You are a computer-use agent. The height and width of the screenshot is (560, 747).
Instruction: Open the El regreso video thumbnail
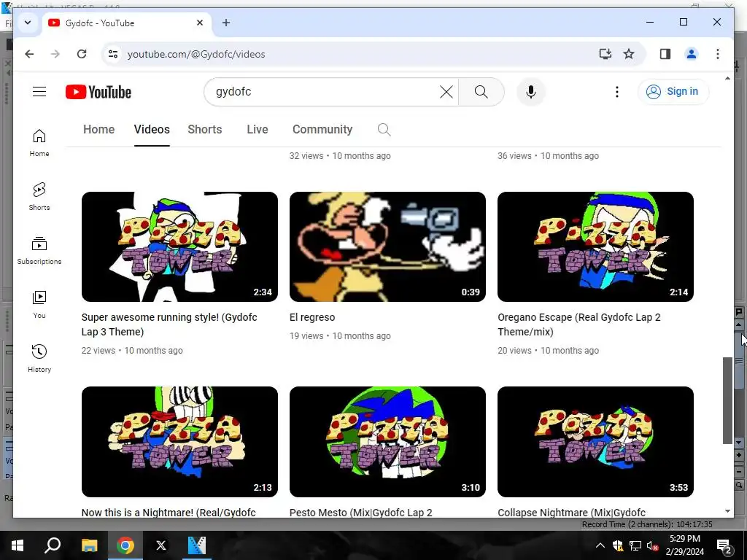387,246
